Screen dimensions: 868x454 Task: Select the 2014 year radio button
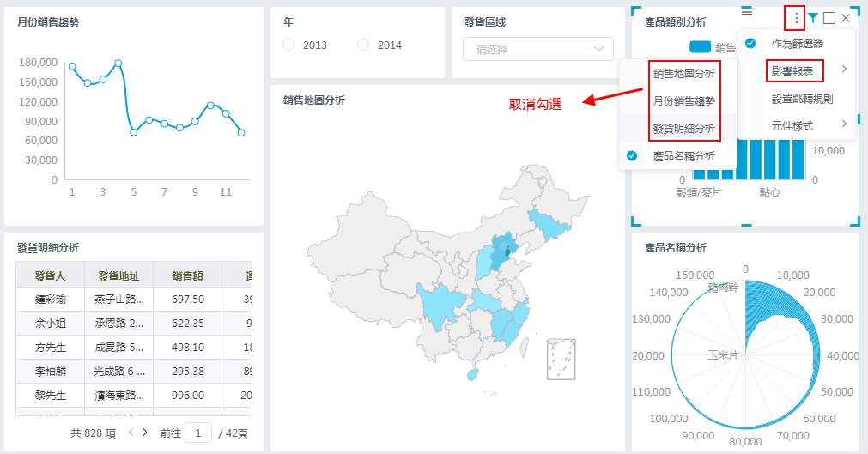[363, 45]
